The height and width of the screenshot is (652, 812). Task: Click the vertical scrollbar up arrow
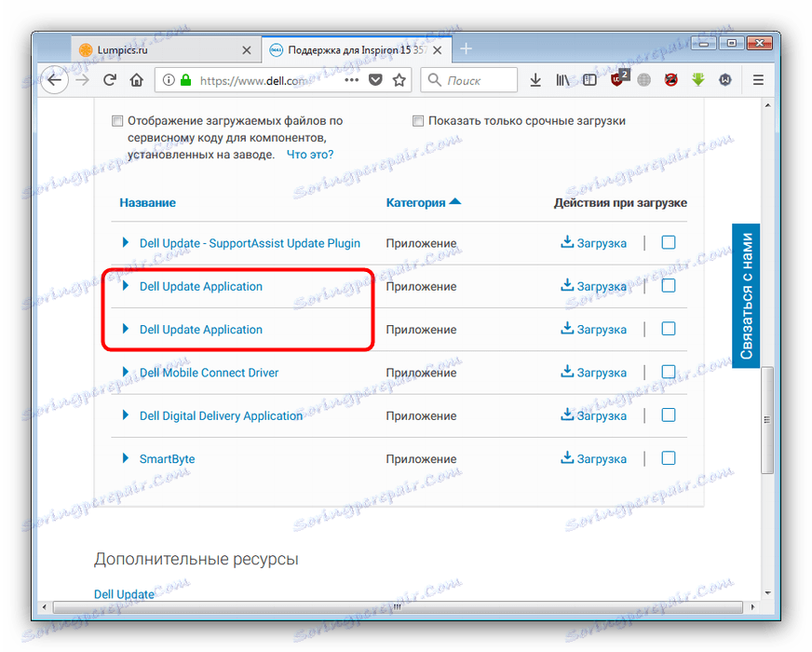[x=767, y=105]
